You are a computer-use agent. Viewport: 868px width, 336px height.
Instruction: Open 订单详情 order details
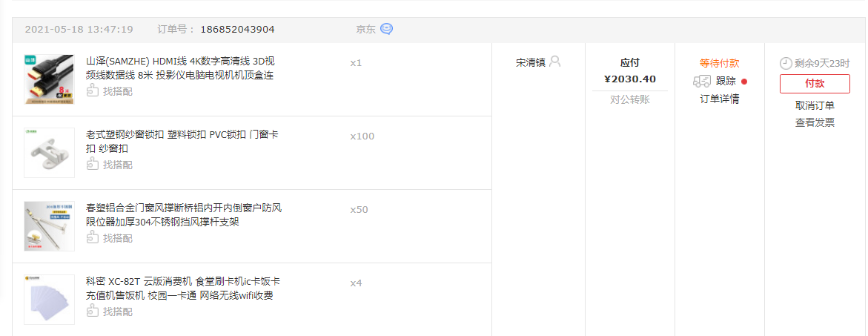pyautogui.click(x=720, y=99)
